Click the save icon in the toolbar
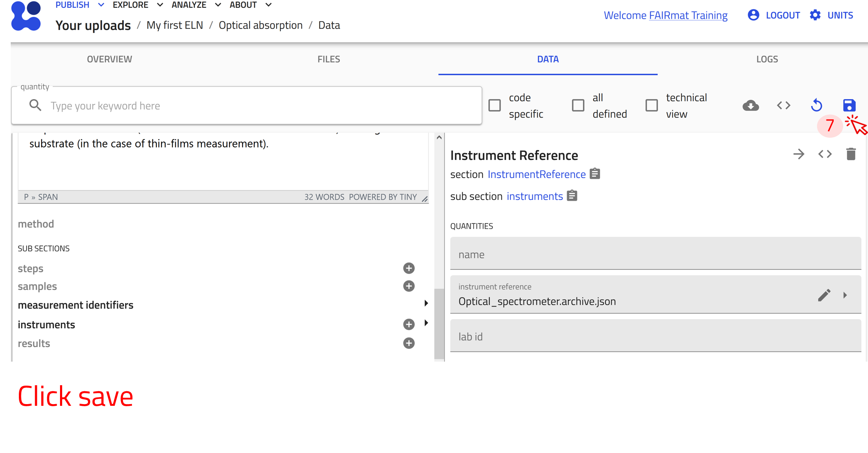The height and width of the screenshot is (453, 868). tap(849, 106)
